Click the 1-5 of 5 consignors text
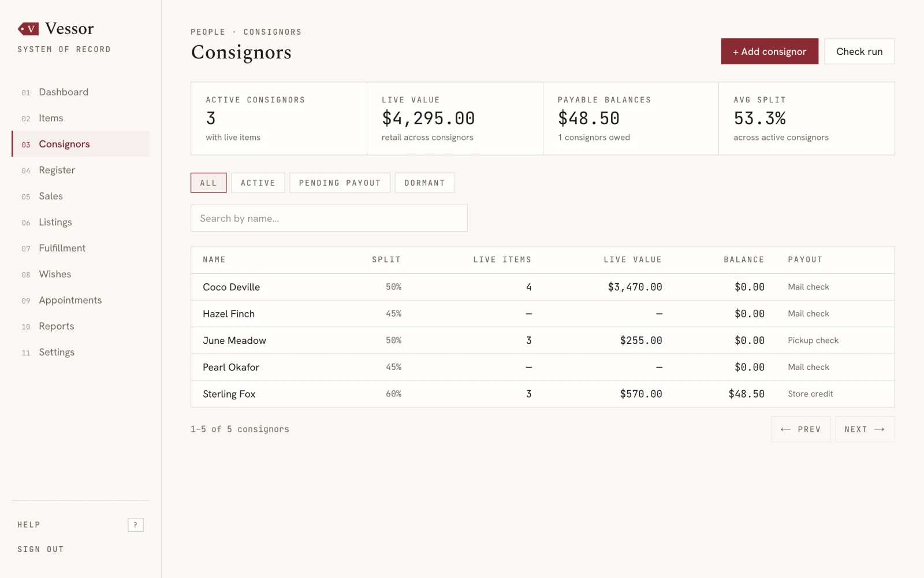Image resolution: width=924 pixels, height=578 pixels. click(x=240, y=429)
